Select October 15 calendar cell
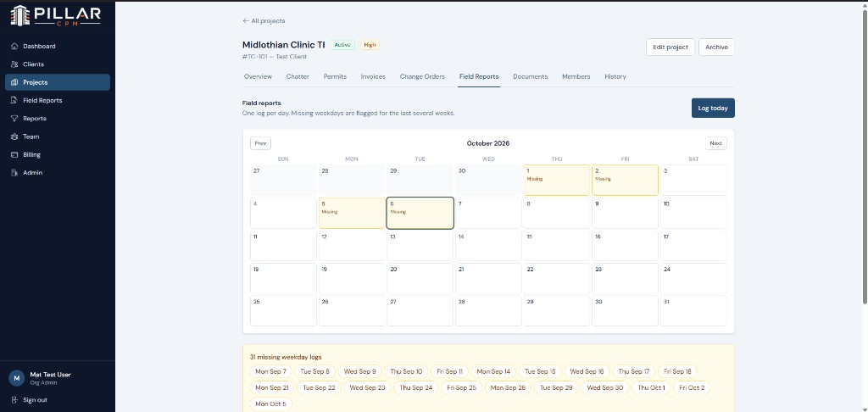This screenshot has height=412, width=868. pos(556,245)
